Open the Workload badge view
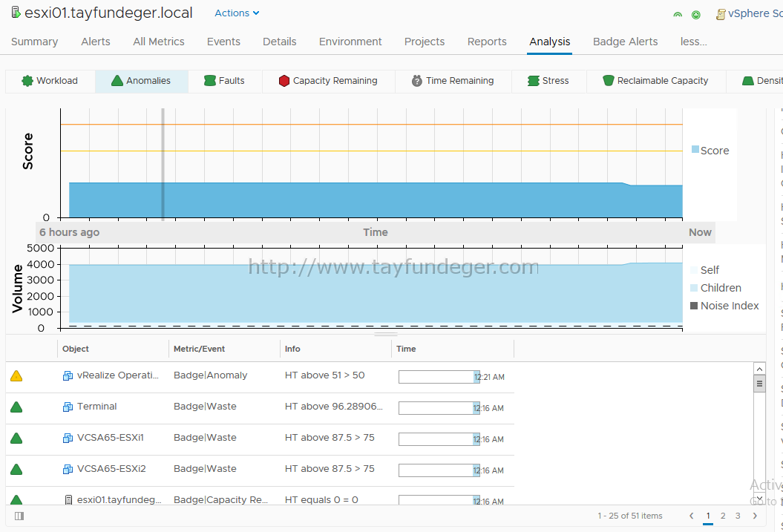 (50, 81)
